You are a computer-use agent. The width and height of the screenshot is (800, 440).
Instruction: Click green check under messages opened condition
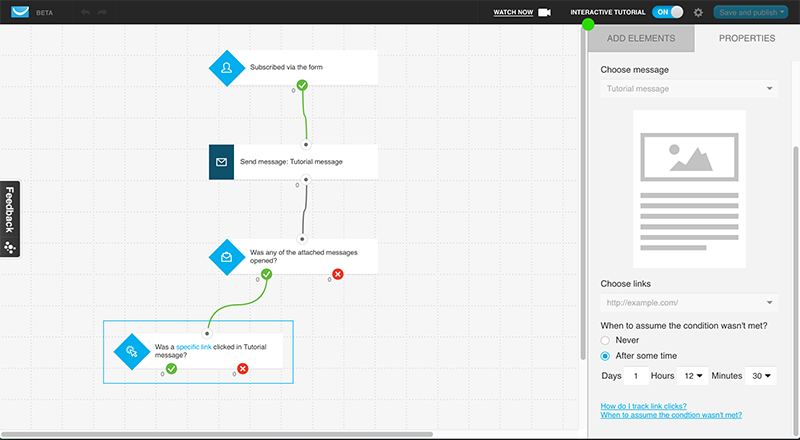(266, 275)
